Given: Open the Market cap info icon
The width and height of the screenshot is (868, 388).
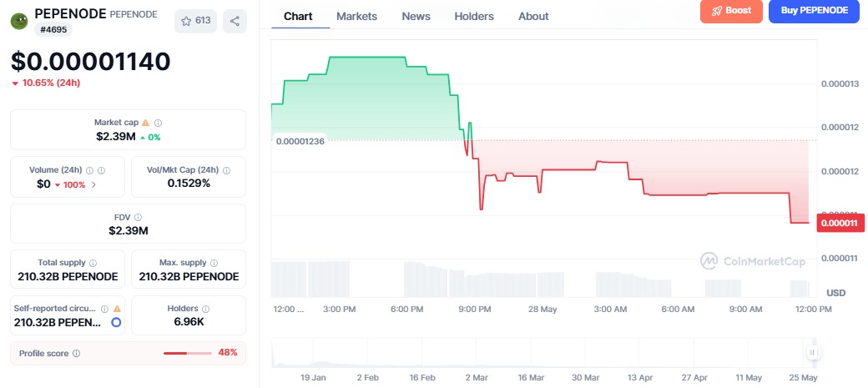Looking at the screenshot, I should coord(158,123).
